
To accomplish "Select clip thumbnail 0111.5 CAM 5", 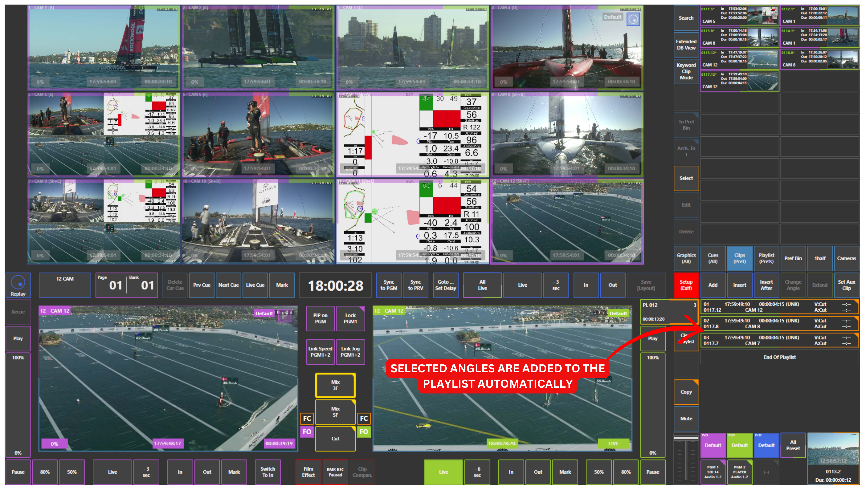I will pyautogui.click(x=740, y=16).
